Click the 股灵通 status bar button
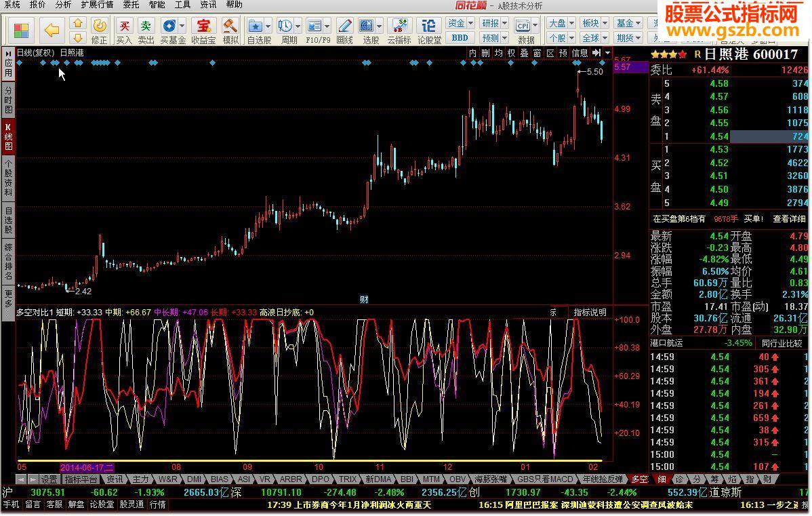 click(131, 504)
